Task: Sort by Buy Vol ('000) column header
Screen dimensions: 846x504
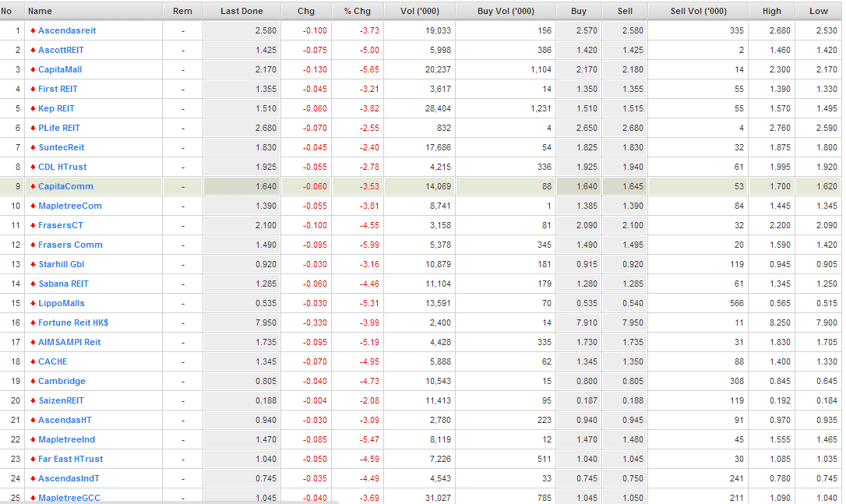Action: pyautogui.click(x=506, y=11)
